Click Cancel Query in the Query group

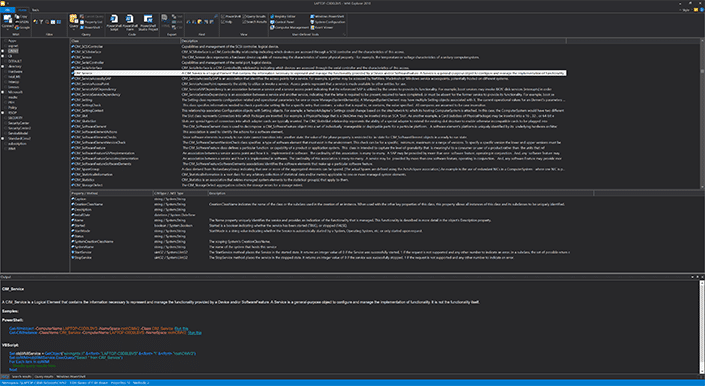pyautogui.click(x=91, y=17)
